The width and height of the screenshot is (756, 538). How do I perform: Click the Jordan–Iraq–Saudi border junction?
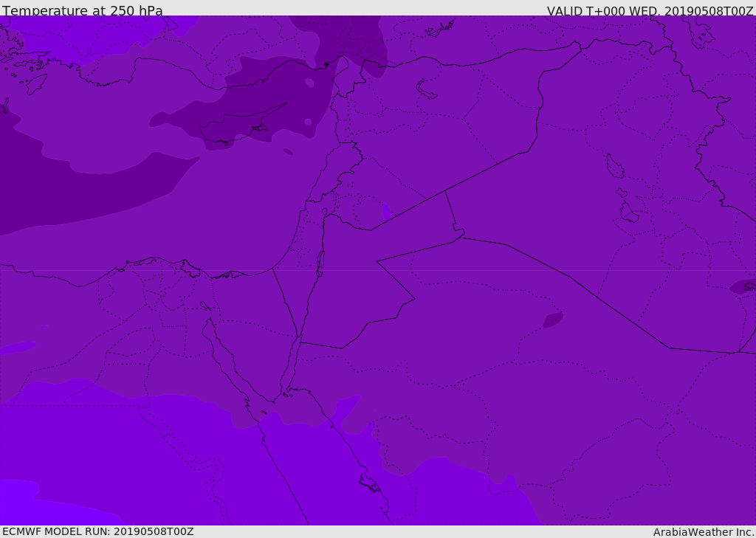coord(459,236)
